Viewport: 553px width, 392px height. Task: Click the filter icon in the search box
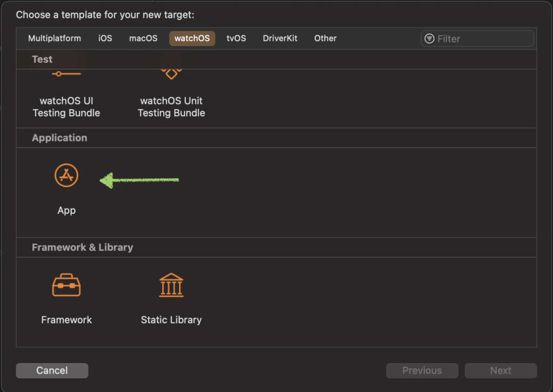point(429,39)
